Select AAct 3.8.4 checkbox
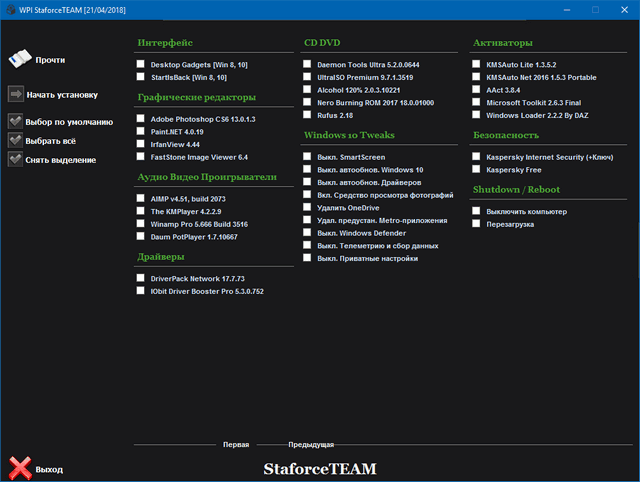The width and height of the screenshot is (640, 482). pyautogui.click(x=476, y=89)
